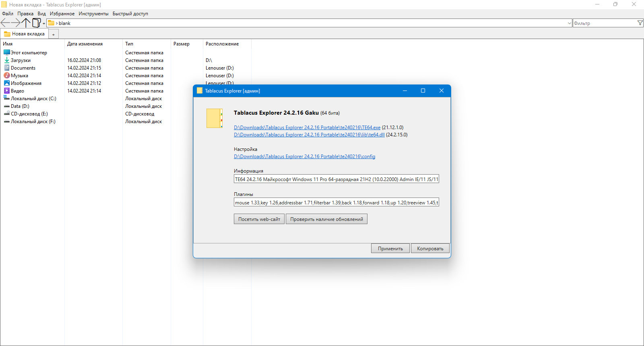Maximize the About dialog window

point(423,91)
